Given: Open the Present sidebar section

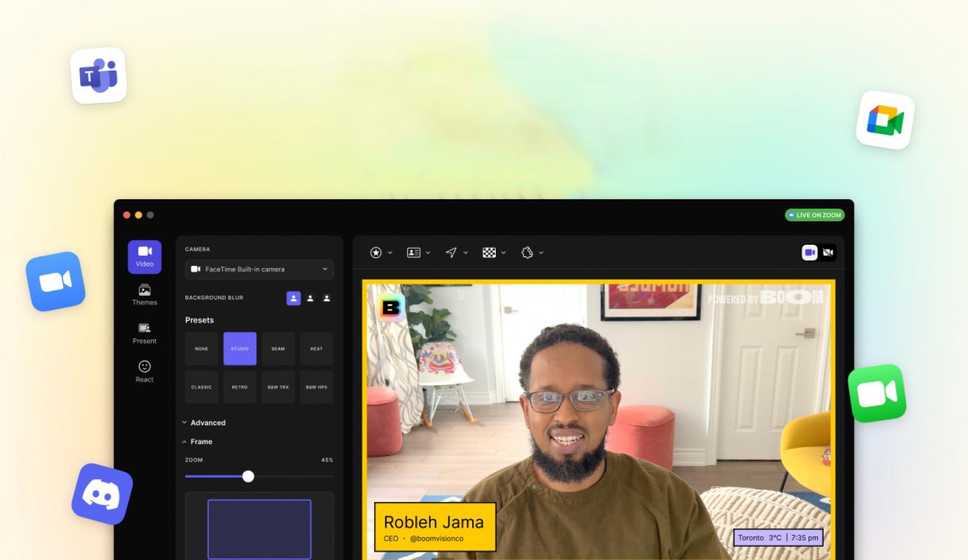Looking at the screenshot, I should pos(145,333).
